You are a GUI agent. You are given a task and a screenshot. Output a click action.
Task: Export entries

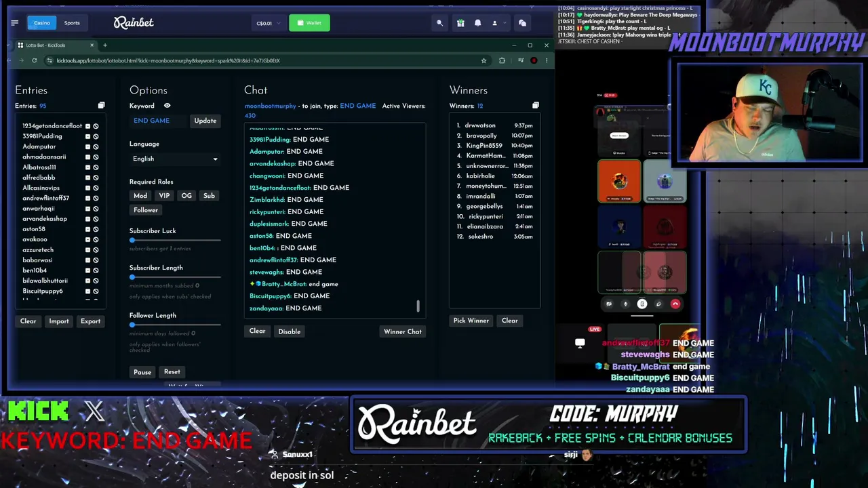[x=90, y=321]
